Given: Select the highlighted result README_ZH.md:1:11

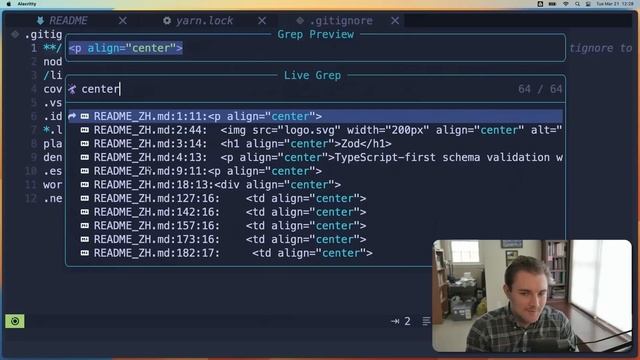Looking at the screenshot, I should click(x=315, y=116).
